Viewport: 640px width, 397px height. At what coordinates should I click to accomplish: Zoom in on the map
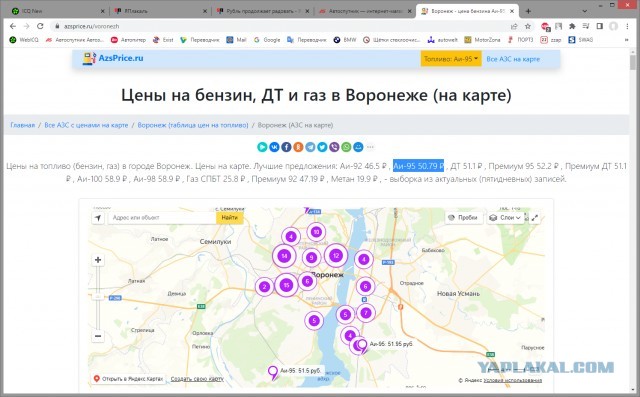click(98, 260)
